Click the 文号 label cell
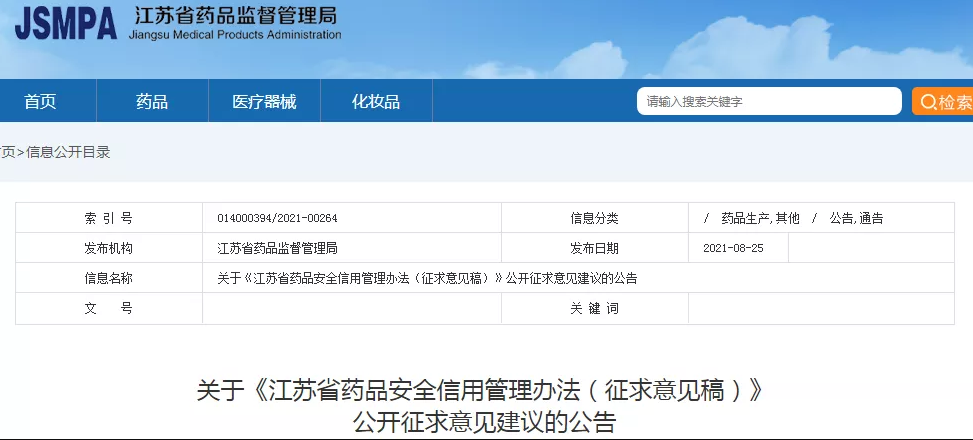The height and width of the screenshot is (440, 973). (109, 308)
